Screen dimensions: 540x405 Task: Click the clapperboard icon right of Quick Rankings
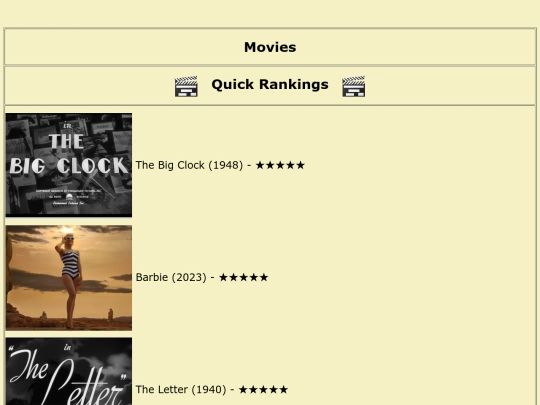point(354,86)
